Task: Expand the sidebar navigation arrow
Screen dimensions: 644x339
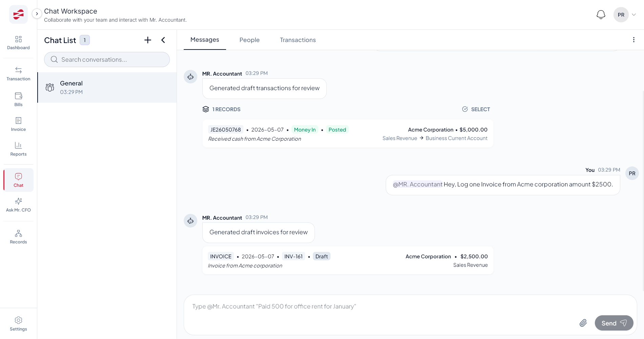Action: [x=37, y=14]
